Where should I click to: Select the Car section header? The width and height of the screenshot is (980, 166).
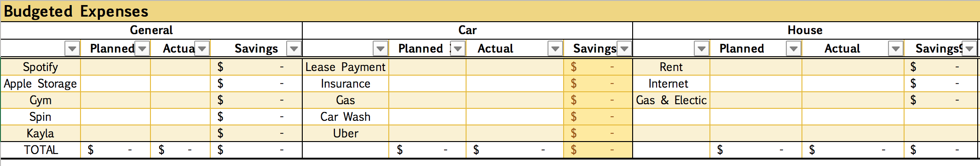point(467,30)
